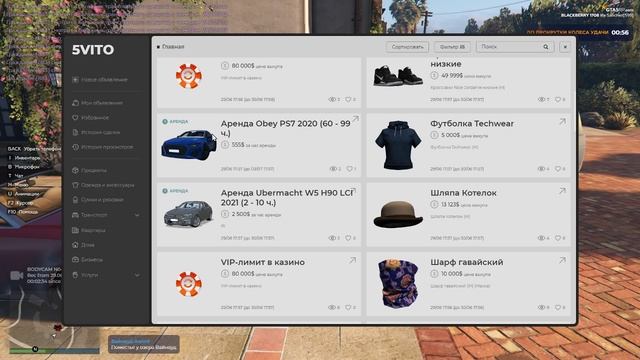Viewport: 640px width, 360px height.
Task: Open the Шарф гавайский listing arrow
Action: pos(562,260)
